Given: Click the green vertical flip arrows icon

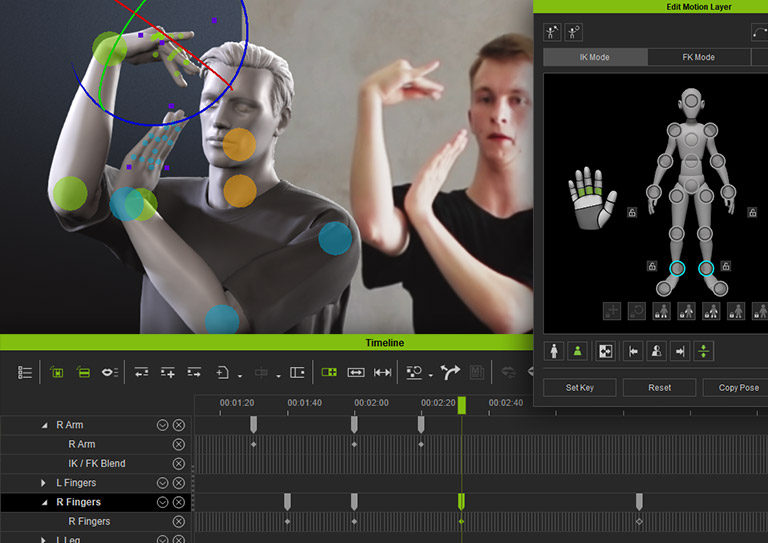Looking at the screenshot, I should point(704,351).
